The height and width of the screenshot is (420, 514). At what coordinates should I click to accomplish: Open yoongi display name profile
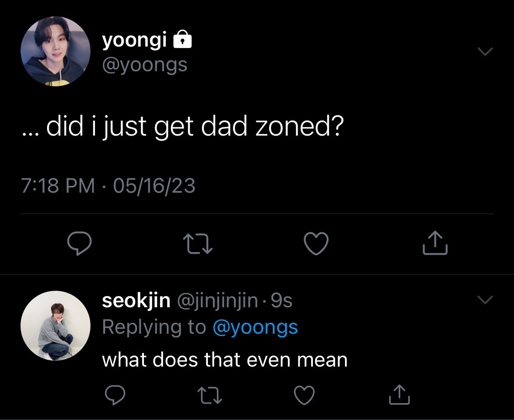pos(134,41)
